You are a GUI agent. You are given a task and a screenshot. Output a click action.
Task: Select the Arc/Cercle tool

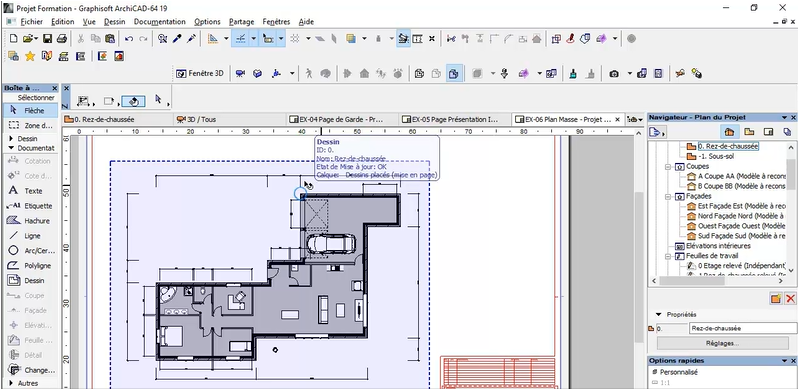tap(31, 251)
